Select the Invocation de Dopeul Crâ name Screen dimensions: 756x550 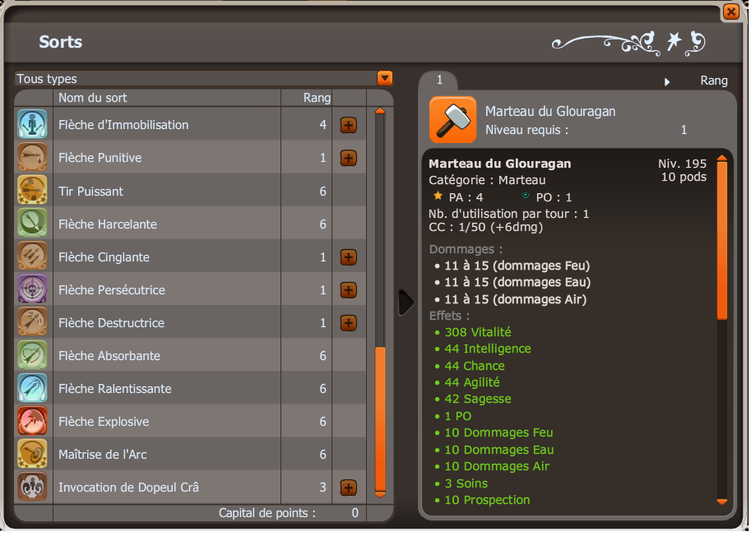[x=128, y=488]
